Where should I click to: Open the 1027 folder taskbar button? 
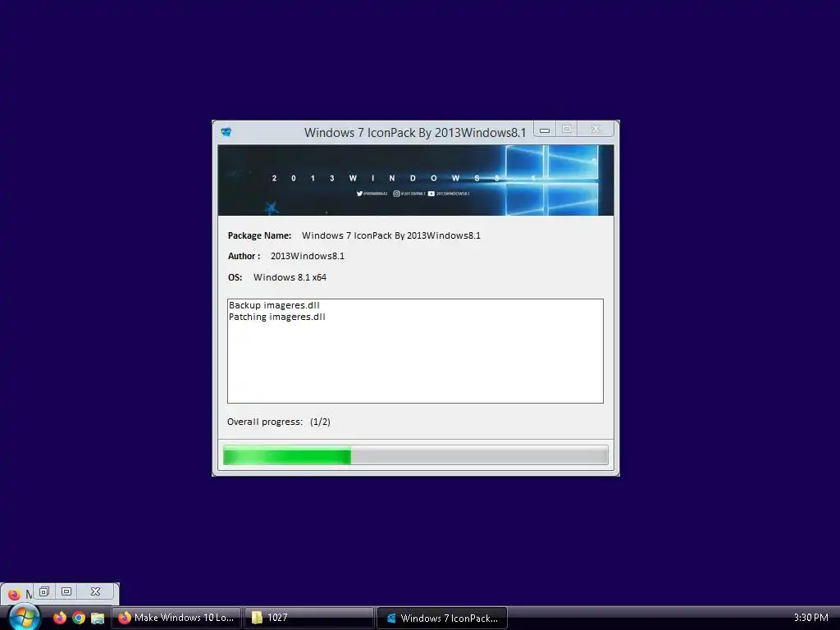pyautogui.click(x=309, y=618)
